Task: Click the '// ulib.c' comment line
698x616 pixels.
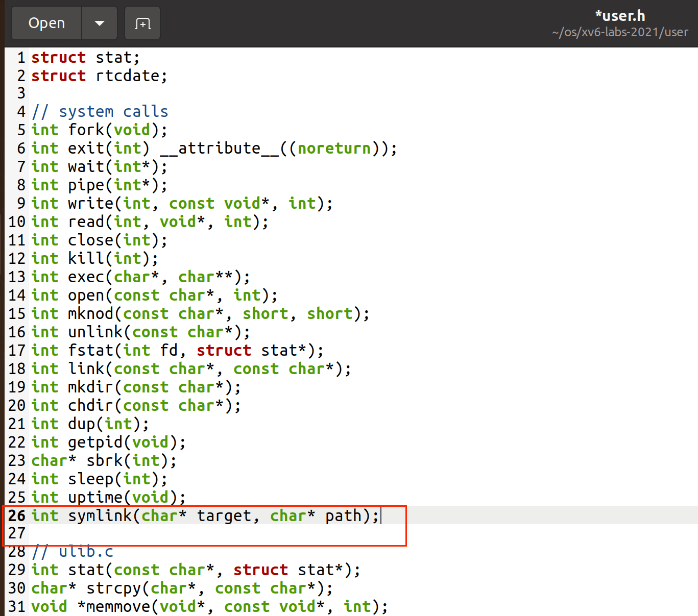Action: coord(73,552)
